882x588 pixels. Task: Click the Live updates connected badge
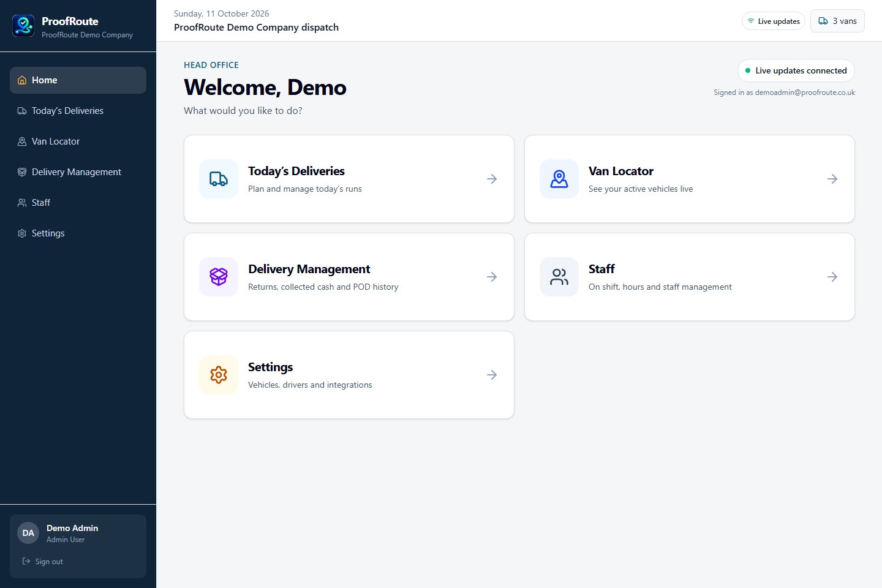coord(796,70)
